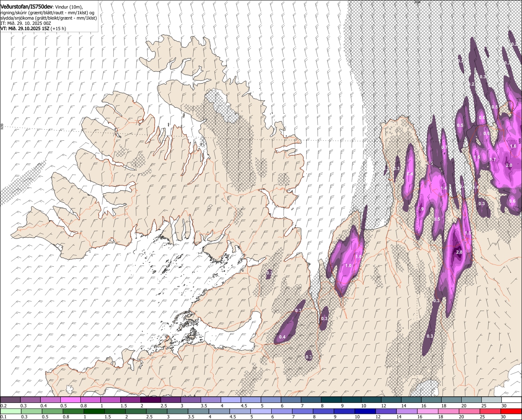Image resolution: width=522 pixels, height=420 pixels.
Task: Pick the darkest green 1 rain legend swatch
Action: 94,411
